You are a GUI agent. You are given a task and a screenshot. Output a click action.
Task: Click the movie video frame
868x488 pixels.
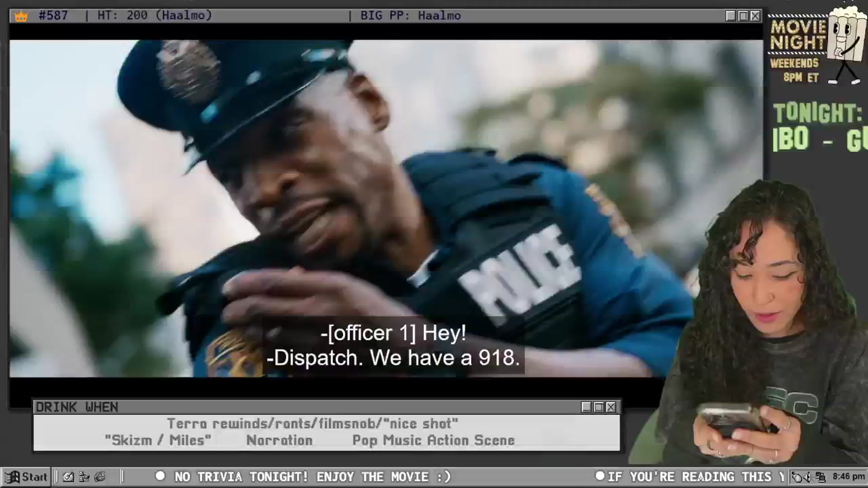click(386, 208)
